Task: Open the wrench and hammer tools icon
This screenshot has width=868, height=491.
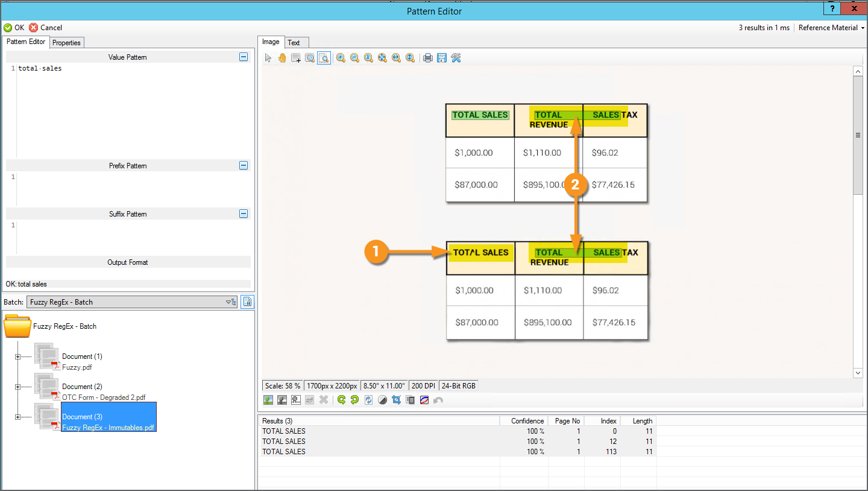Action: pos(456,58)
